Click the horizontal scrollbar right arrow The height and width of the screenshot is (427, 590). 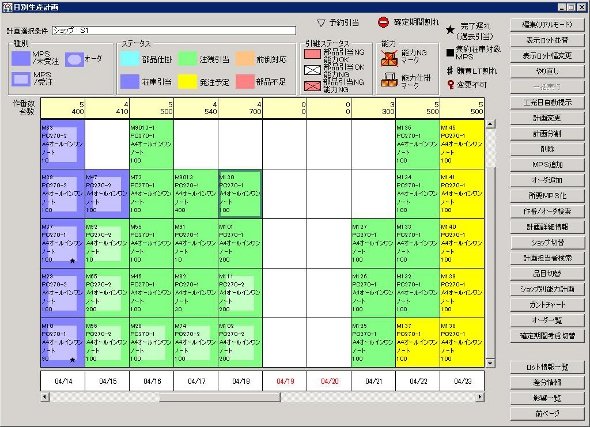[x=480, y=397]
